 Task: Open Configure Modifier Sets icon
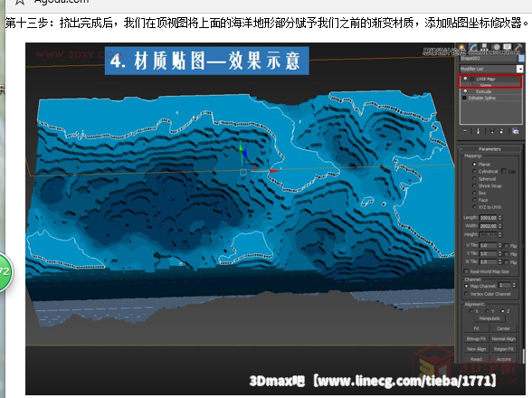pyautogui.click(x=516, y=131)
